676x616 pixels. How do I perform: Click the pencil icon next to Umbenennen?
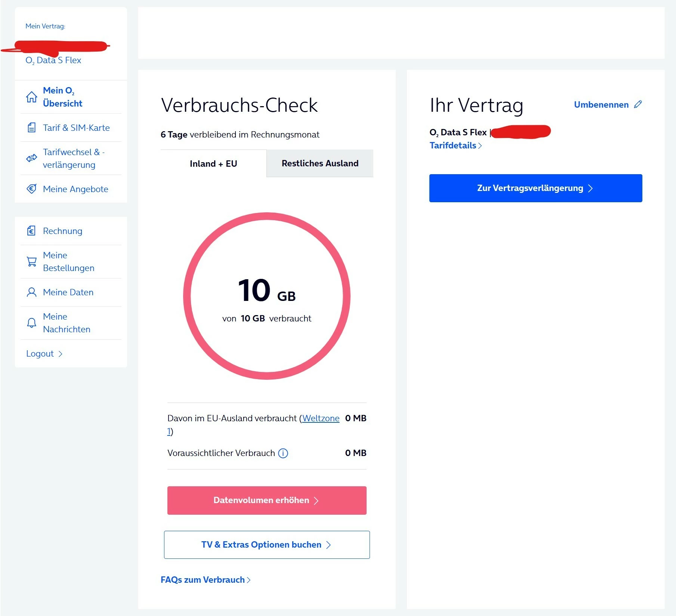[x=638, y=104]
